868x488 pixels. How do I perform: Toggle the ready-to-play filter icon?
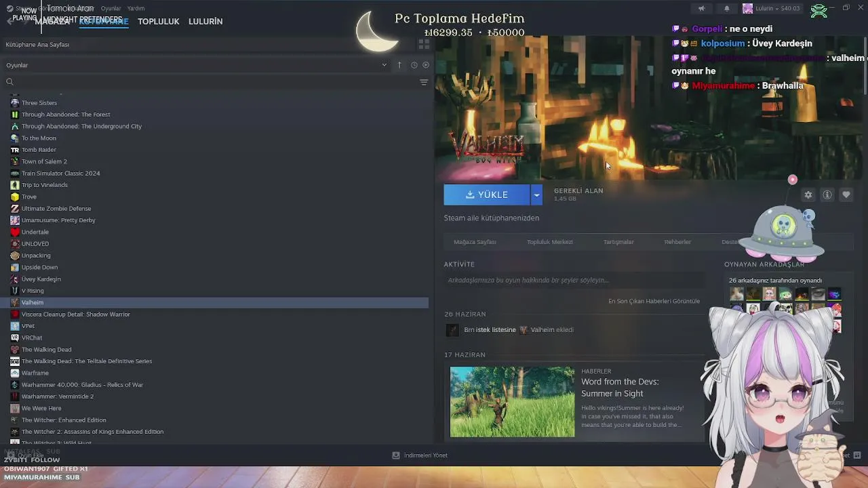click(x=426, y=65)
